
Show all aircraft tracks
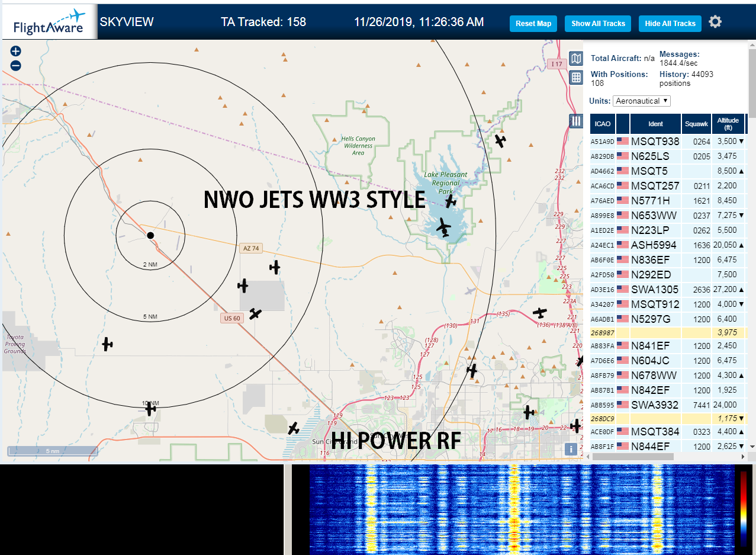pyautogui.click(x=598, y=24)
